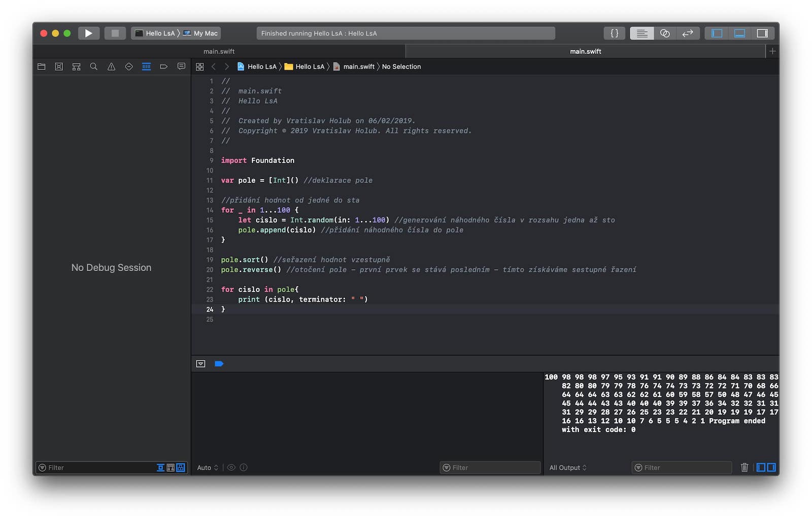Image resolution: width=812 pixels, height=519 pixels.
Task: Switch to the Assistant editor view
Action: (665, 34)
